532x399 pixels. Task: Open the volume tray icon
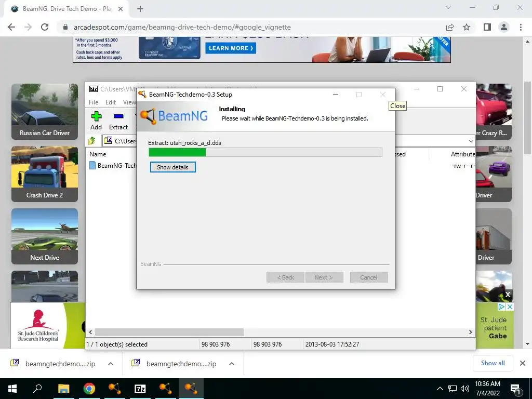465,389
